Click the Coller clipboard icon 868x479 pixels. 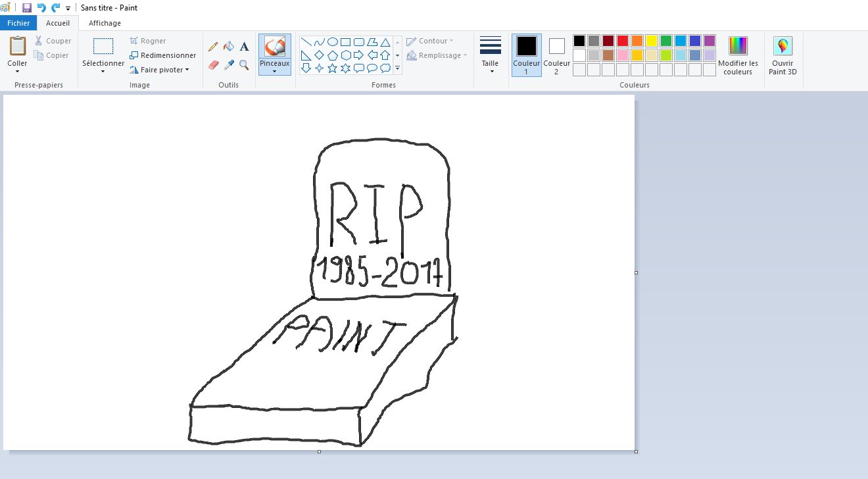(18, 46)
